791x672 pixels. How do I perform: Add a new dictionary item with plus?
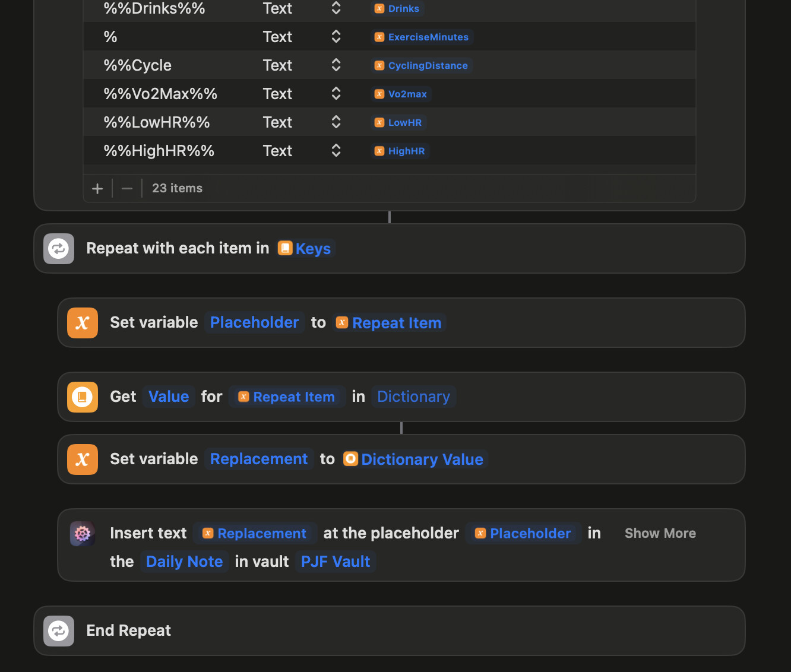pos(97,188)
